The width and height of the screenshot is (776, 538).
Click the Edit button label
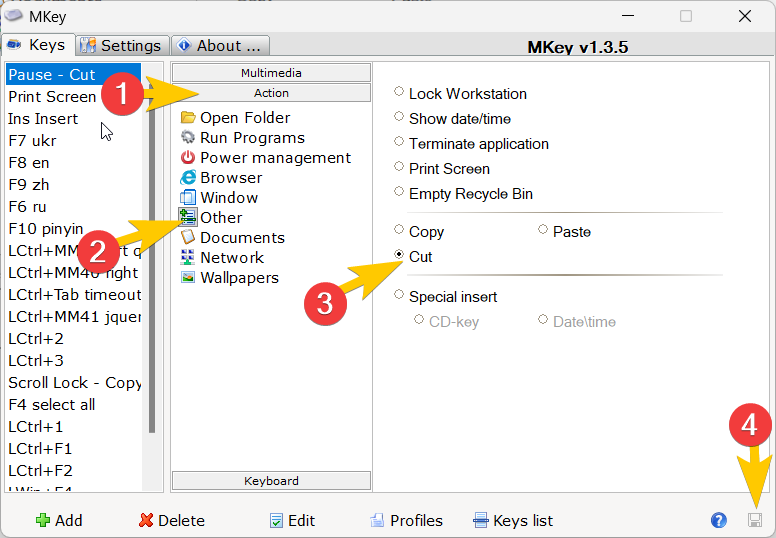pos(301,521)
